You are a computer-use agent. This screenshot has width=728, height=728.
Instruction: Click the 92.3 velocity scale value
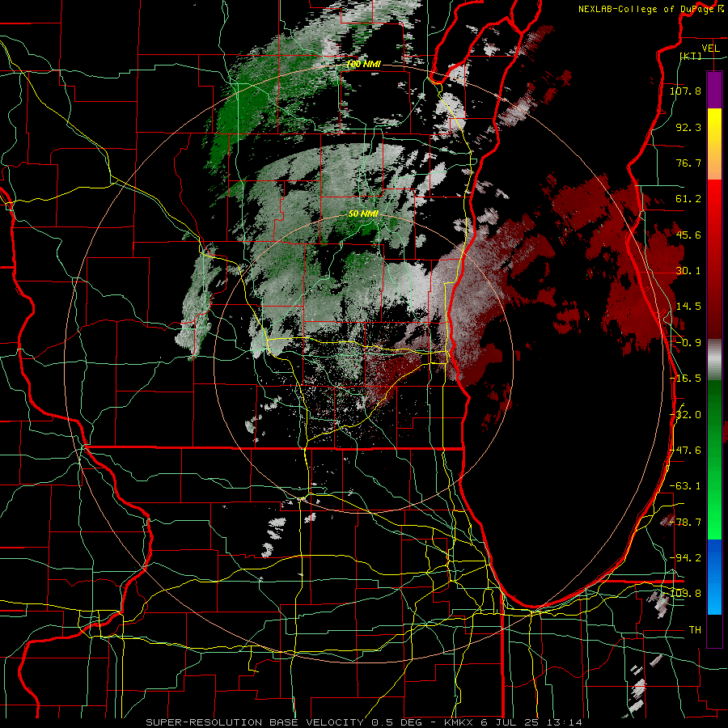click(x=688, y=127)
